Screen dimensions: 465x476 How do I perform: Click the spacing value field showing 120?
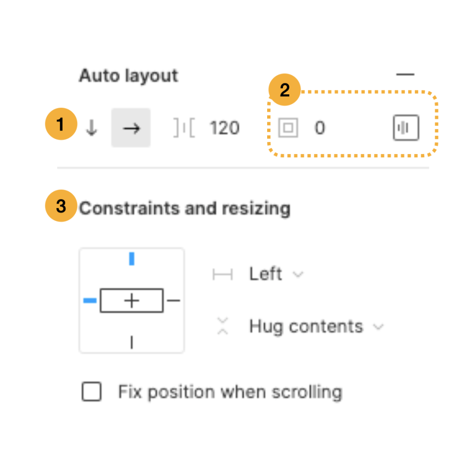pyautogui.click(x=225, y=128)
